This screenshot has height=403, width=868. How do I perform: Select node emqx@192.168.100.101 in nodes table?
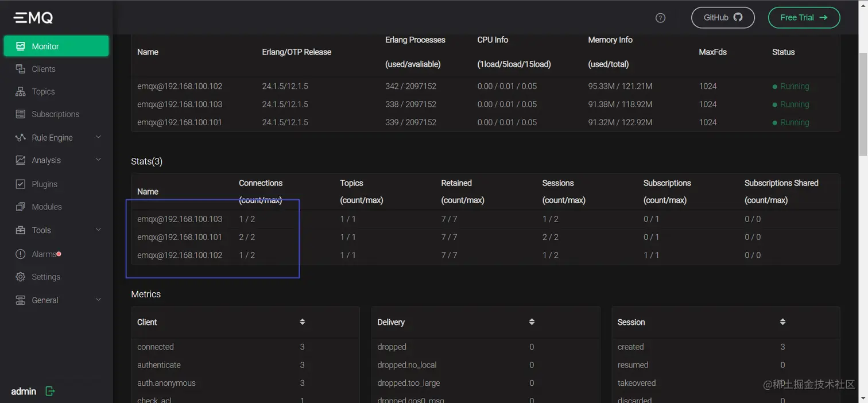click(180, 122)
